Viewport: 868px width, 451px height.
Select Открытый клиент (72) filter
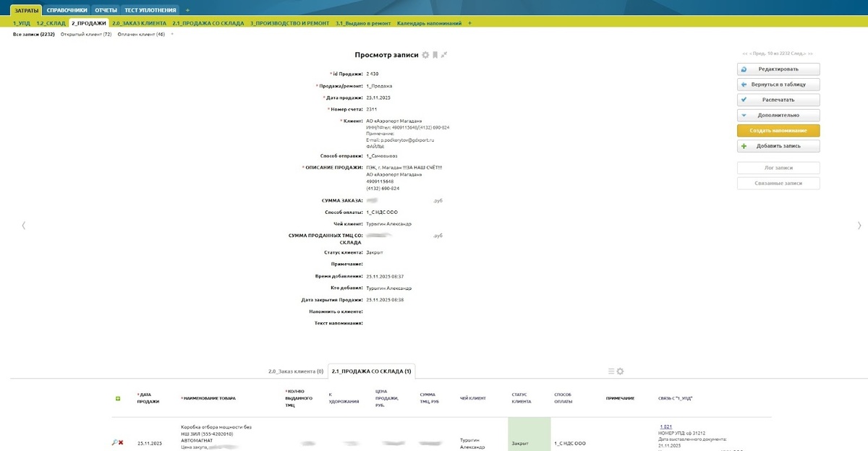point(86,34)
